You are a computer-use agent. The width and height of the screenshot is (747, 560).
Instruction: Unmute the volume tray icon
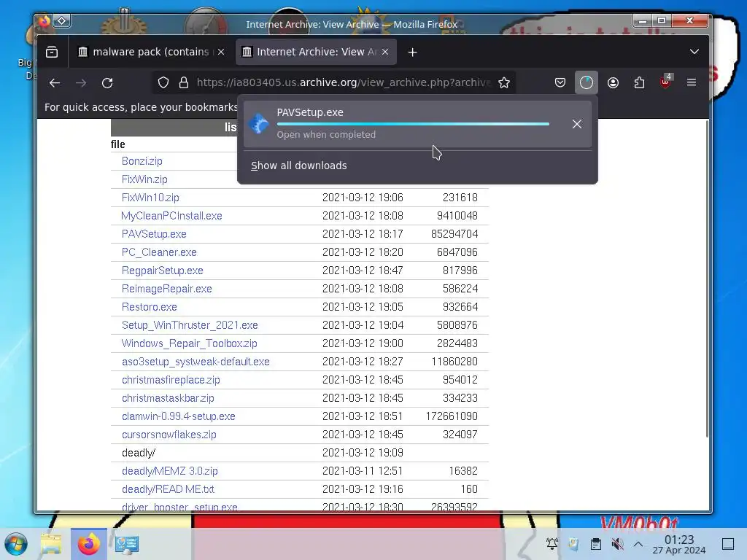click(617, 544)
